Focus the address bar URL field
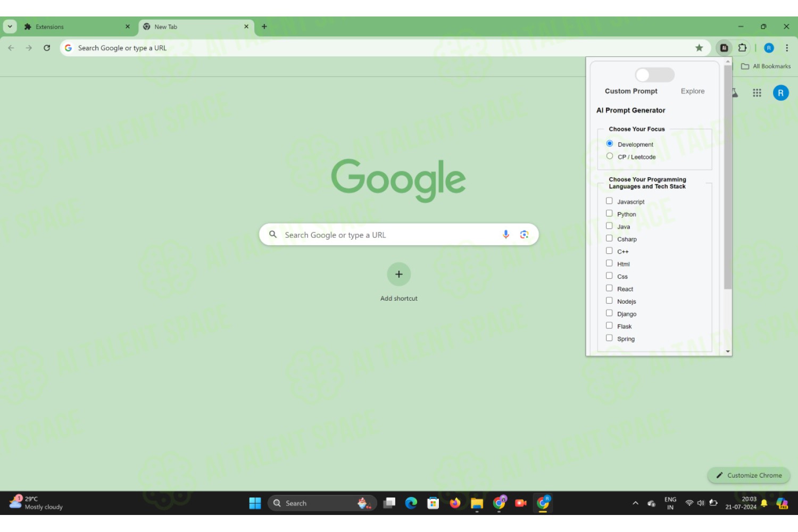 [386, 48]
